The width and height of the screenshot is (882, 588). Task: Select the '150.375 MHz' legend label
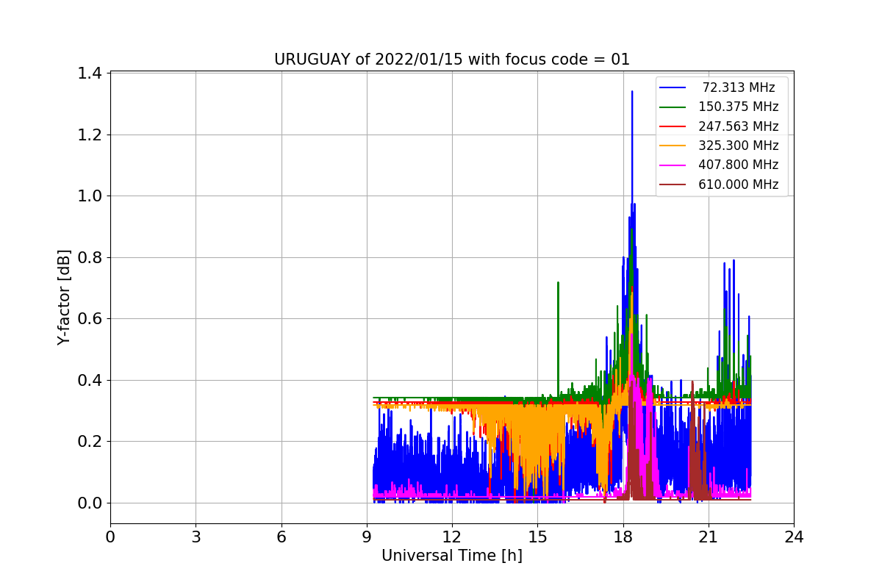(739, 107)
